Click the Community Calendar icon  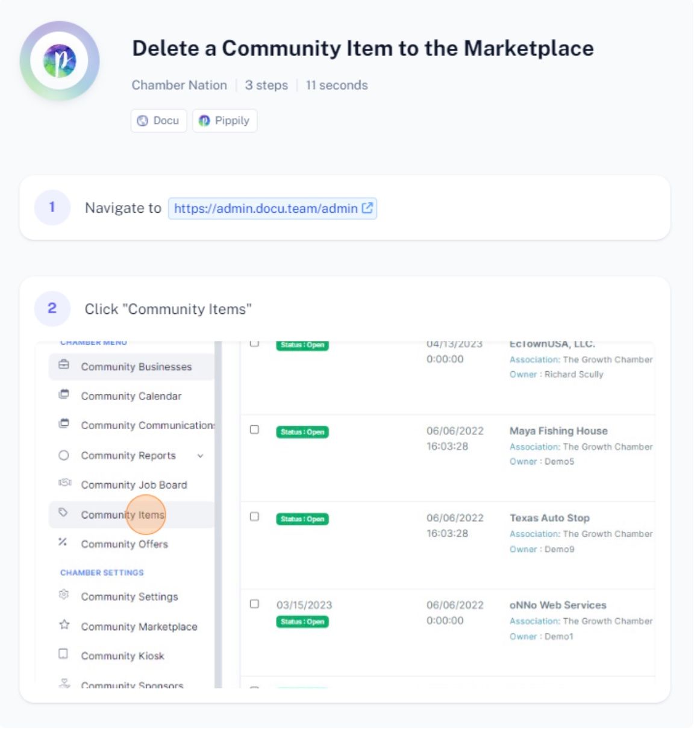pyautogui.click(x=63, y=395)
